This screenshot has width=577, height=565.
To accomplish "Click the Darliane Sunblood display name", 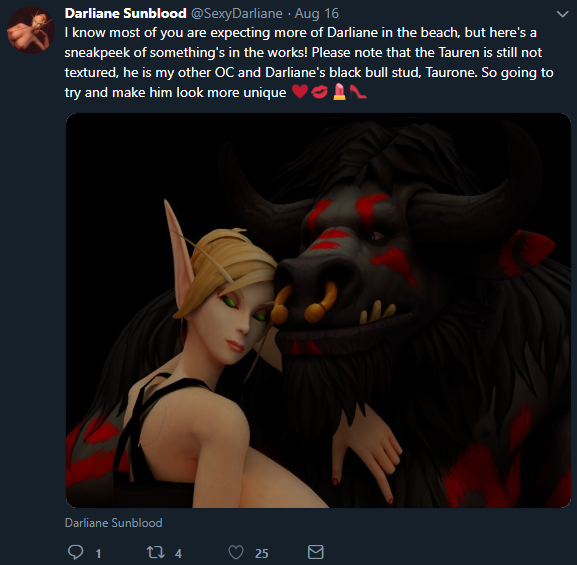I will click(x=125, y=14).
